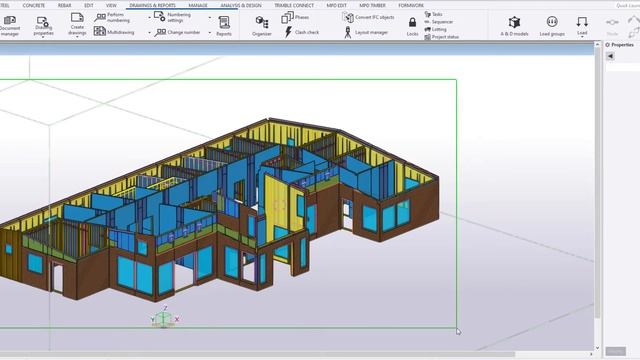This screenshot has height=360, width=640.
Task: Open the Reports tool
Action: tap(224, 26)
